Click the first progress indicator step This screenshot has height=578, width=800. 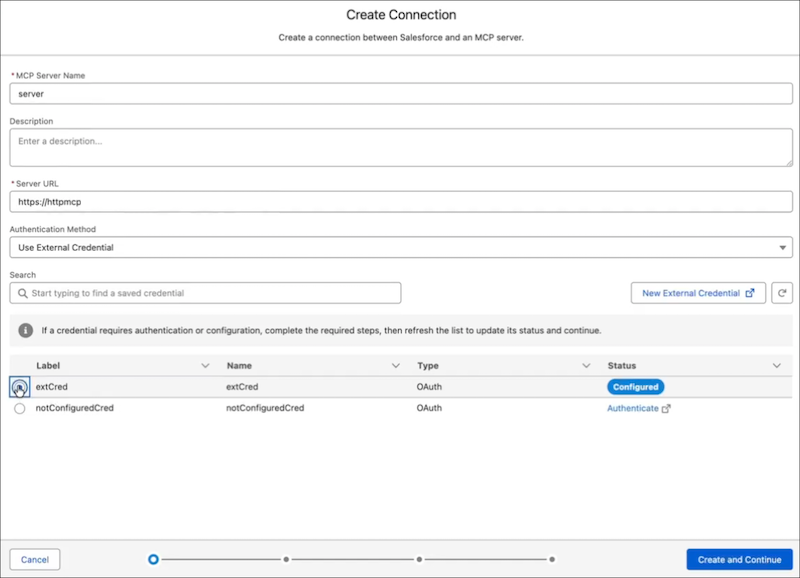[x=153, y=560]
